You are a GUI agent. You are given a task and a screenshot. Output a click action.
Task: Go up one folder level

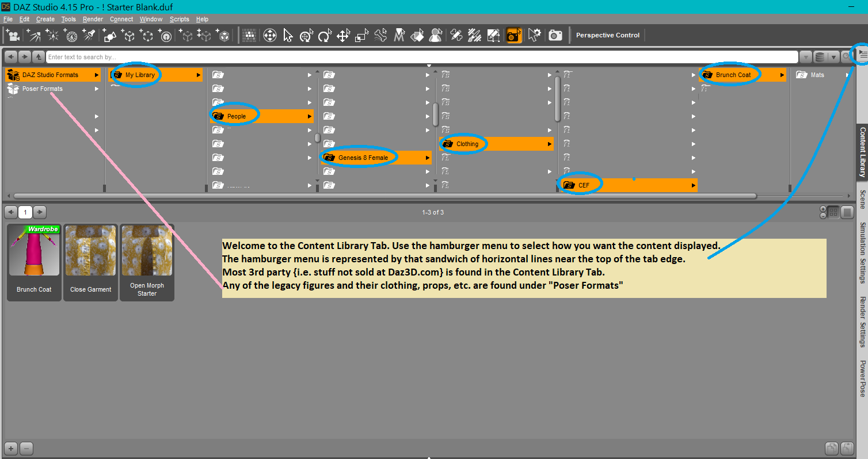(39, 57)
